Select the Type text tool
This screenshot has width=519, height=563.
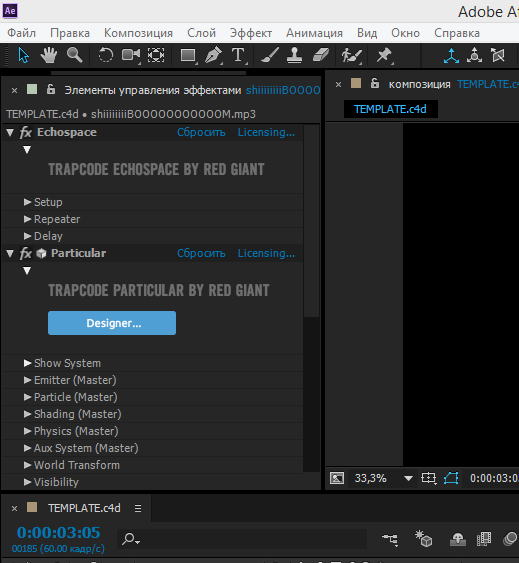click(238, 56)
